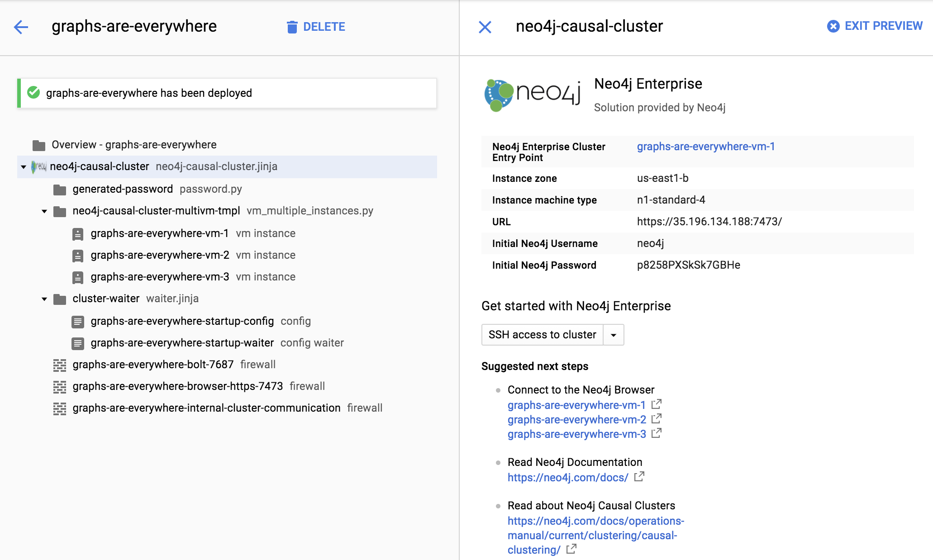The image size is (933, 560).
Task: Click the folder icon beside Overview - graphs-are-everywhere
Action: point(39,145)
